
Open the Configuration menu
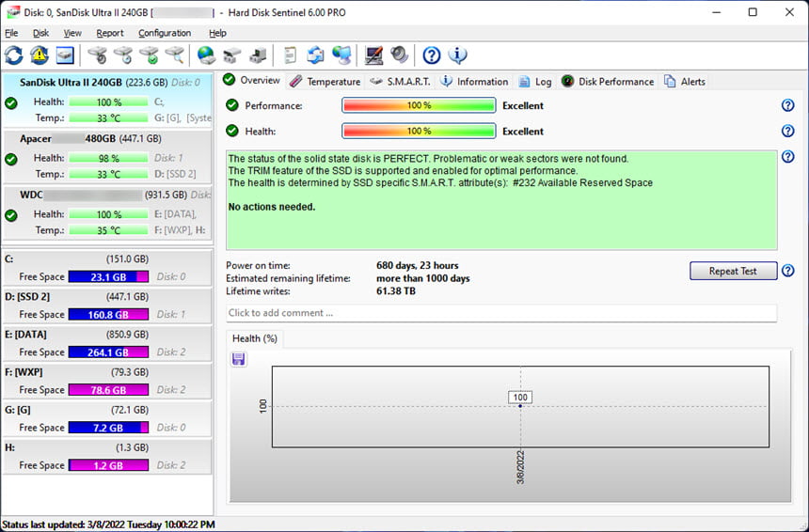[x=165, y=33]
